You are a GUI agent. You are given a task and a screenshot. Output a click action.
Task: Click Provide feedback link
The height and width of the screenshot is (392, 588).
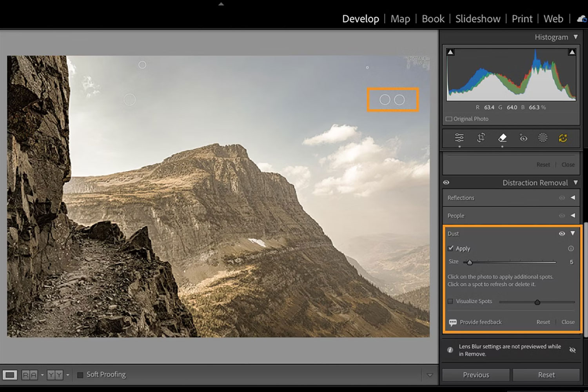click(x=481, y=322)
